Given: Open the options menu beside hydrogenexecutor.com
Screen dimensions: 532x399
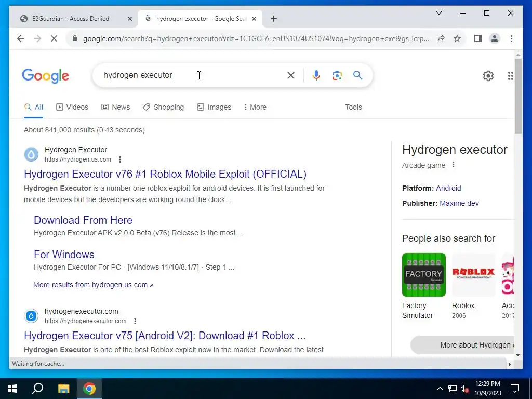Looking at the screenshot, I should pyautogui.click(x=135, y=321).
